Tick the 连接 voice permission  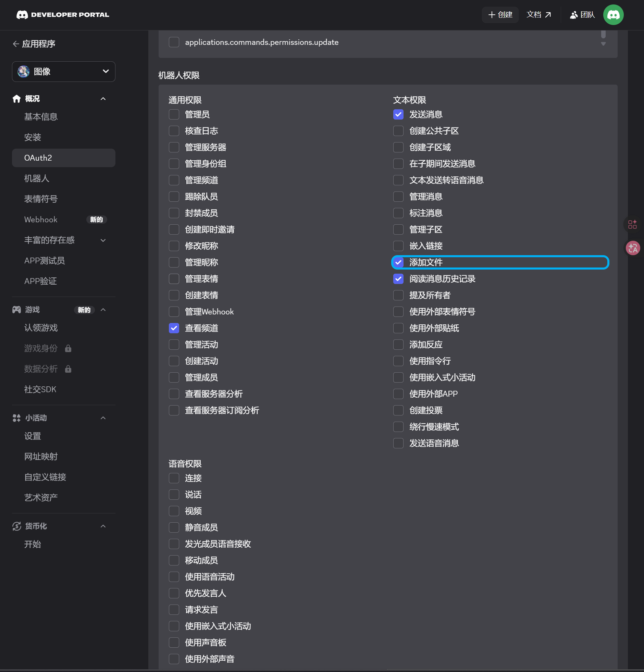pos(174,478)
